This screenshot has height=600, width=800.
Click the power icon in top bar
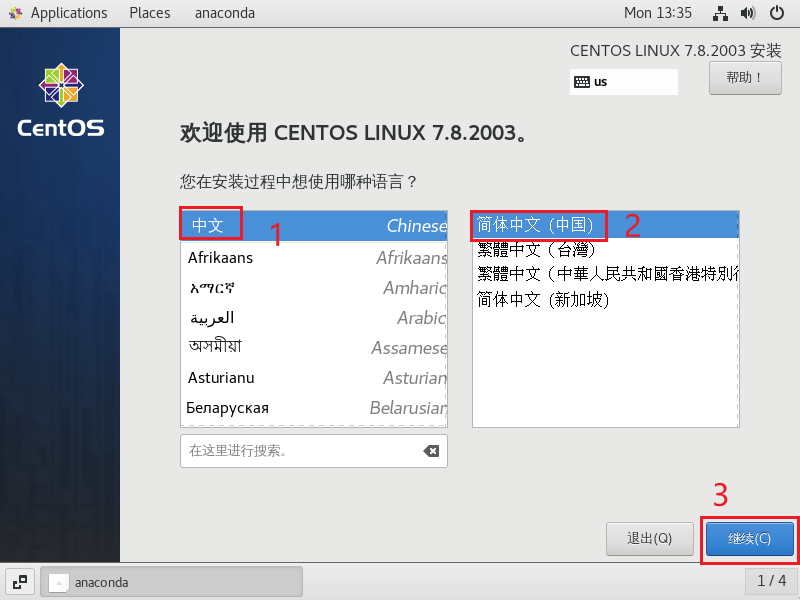pyautogui.click(x=777, y=13)
